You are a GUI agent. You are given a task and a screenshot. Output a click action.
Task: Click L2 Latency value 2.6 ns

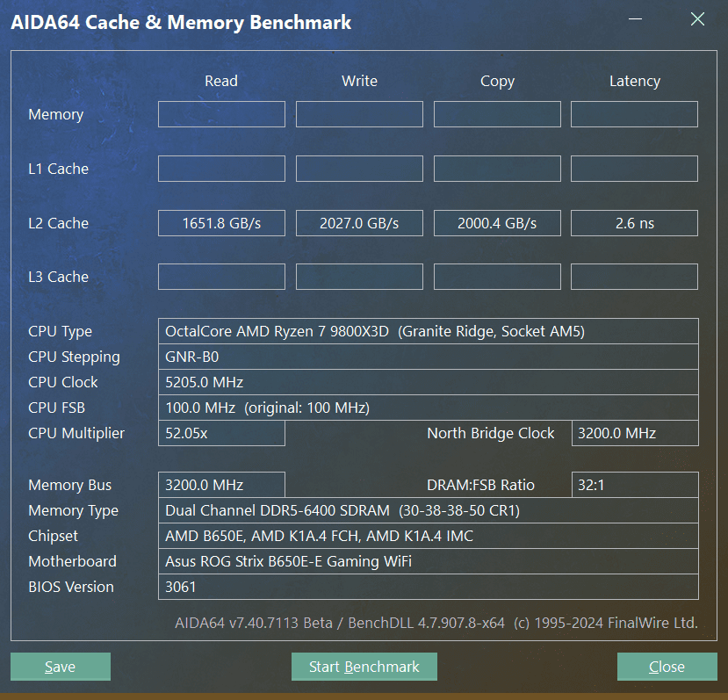(634, 223)
